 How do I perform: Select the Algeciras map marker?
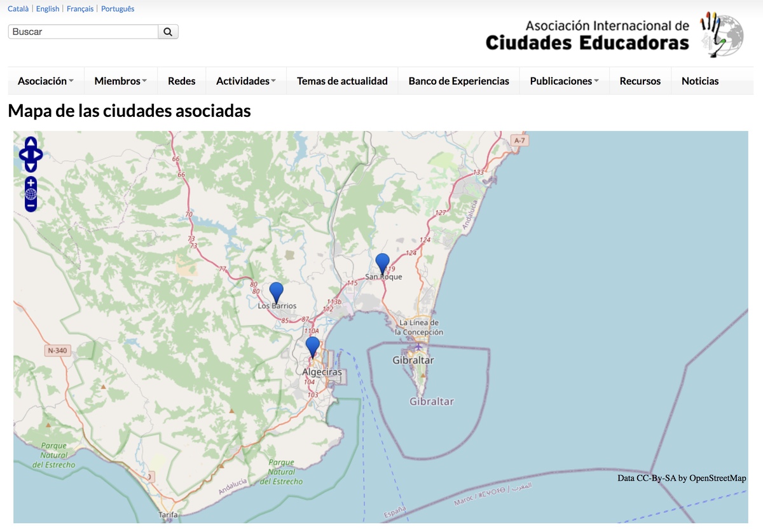312,346
